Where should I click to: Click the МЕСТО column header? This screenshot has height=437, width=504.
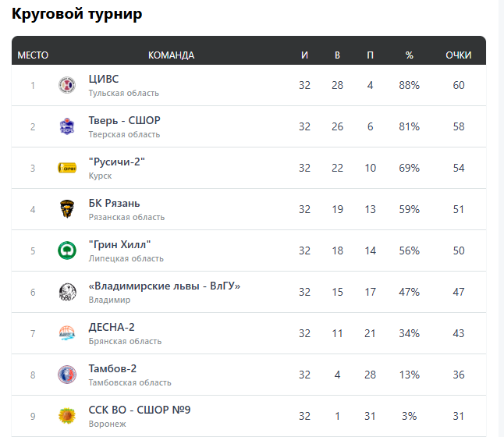(33, 55)
